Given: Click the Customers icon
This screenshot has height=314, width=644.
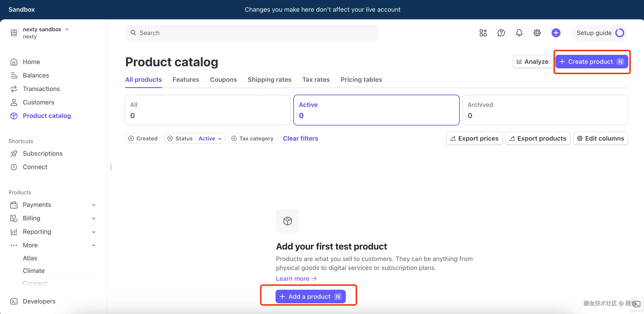Looking at the screenshot, I should tap(14, 102).
